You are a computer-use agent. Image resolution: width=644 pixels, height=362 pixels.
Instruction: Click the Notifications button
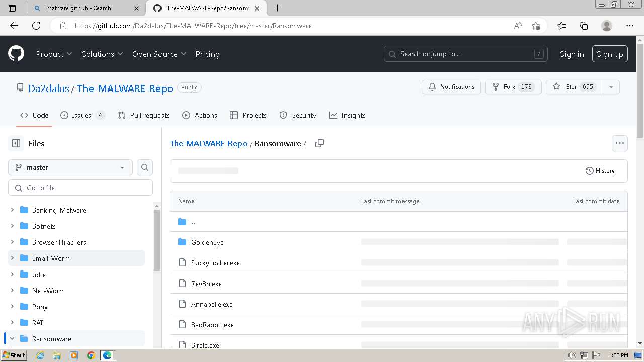(451, 87)
